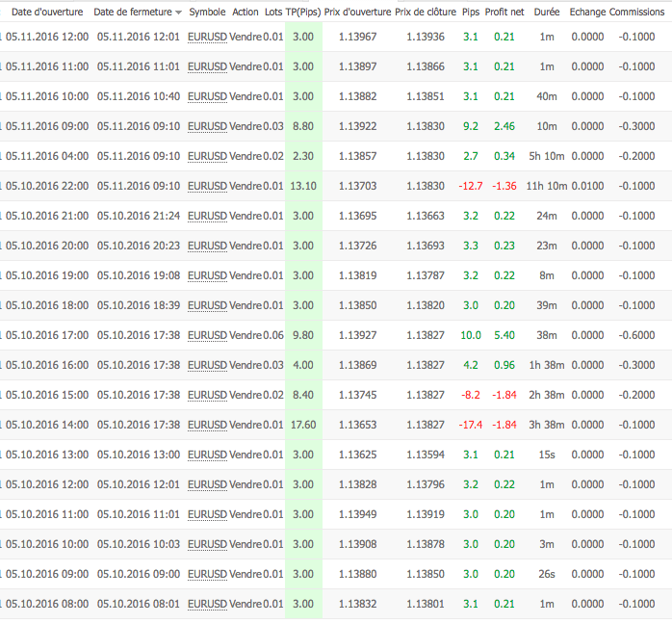The image size is (672, 624).
Task: Sort by Symbole column header
Action: (207, 12)
